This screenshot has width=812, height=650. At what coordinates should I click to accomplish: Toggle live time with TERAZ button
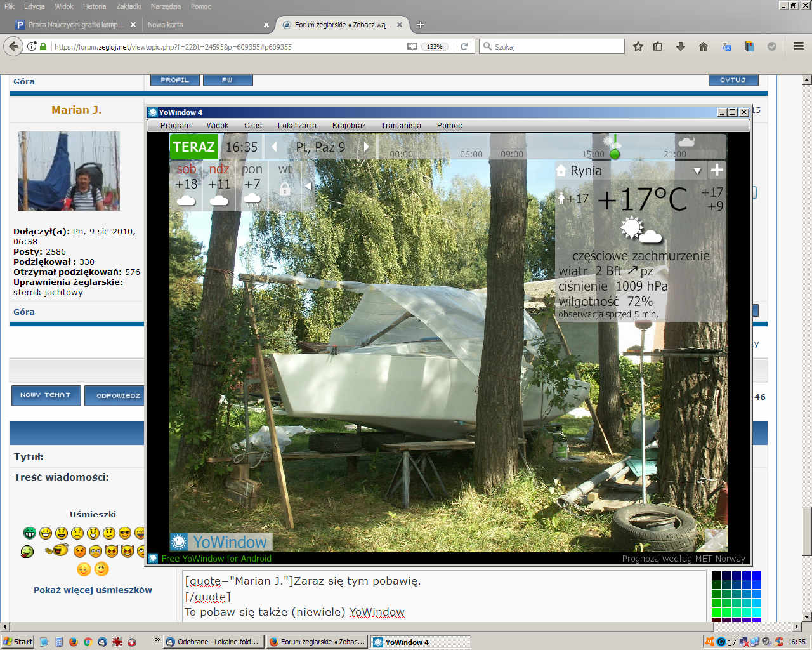click(x=193, y=147)
